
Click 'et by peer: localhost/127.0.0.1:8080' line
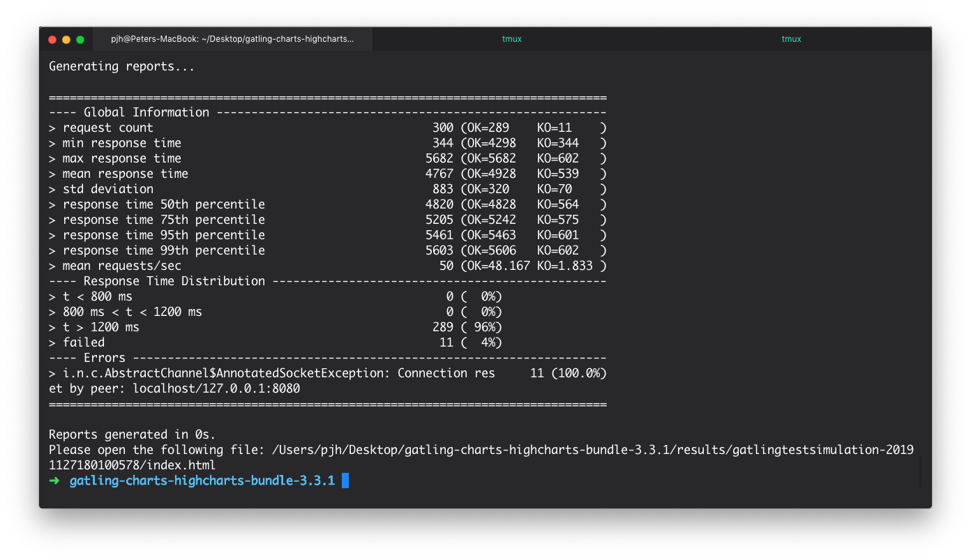pos(174,388)
